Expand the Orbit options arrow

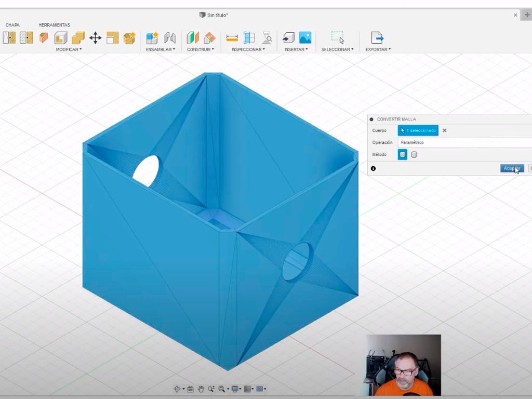click(183, 389)
